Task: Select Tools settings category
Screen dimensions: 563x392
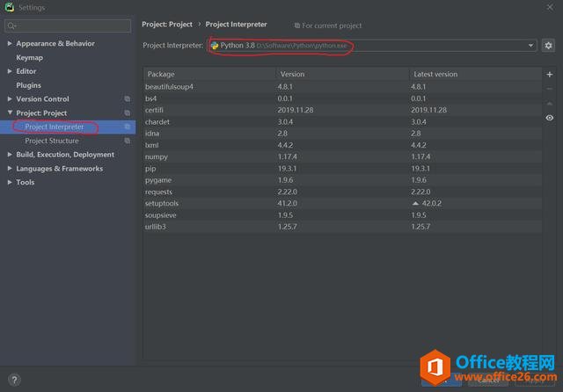Action: (x=26, y=182)
